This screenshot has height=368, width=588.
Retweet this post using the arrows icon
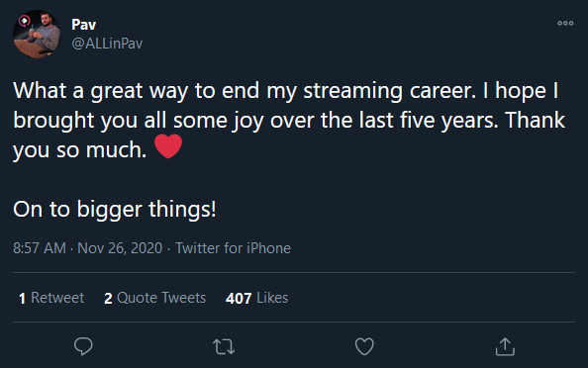224,346
